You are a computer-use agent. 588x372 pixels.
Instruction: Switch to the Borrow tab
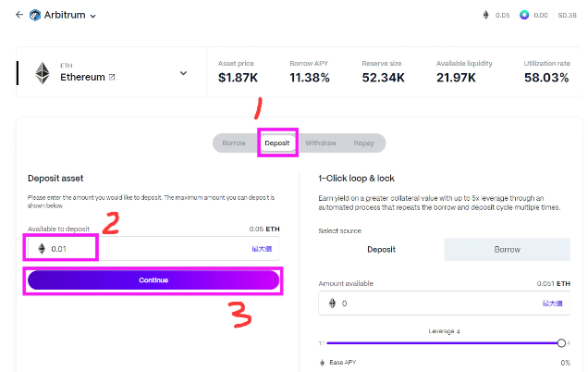point(234,143)
